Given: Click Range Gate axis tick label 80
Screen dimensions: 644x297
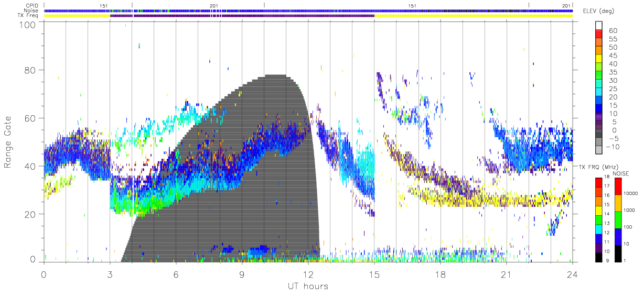Looking at the screenshot, I should (x=30, y=70).
